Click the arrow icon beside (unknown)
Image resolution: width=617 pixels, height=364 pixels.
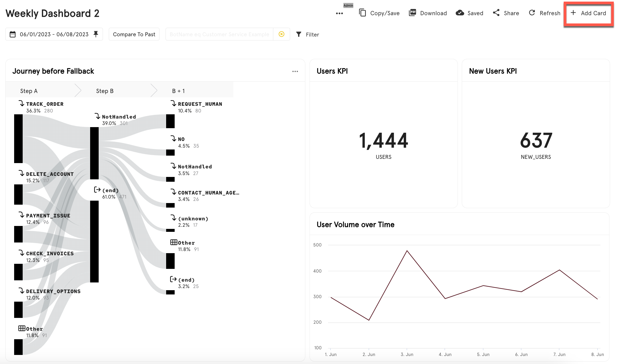174,218
